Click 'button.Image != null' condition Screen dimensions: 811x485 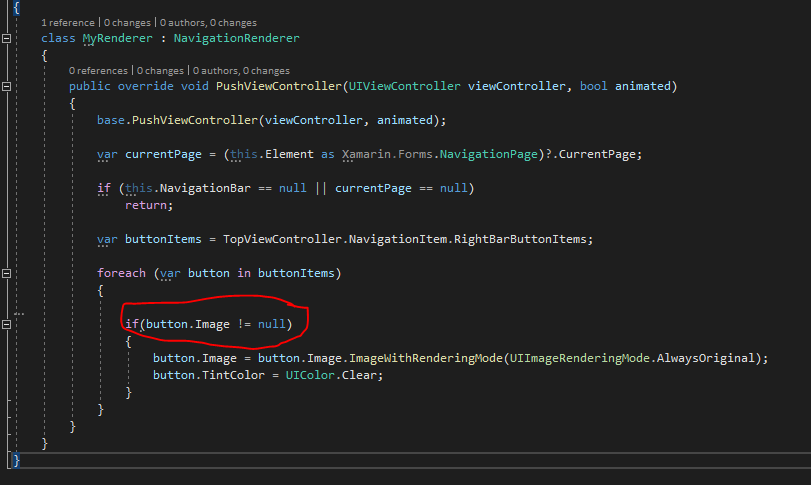coord(216,324)
